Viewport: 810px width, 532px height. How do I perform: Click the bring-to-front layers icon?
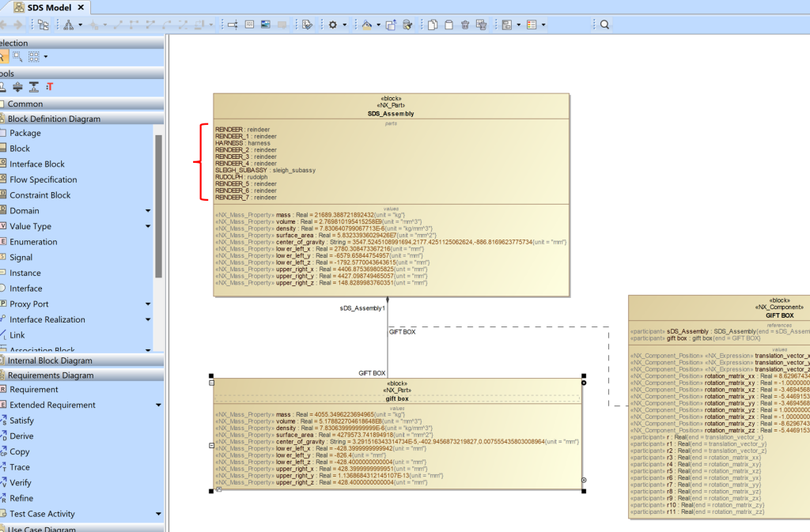click(391, 25)
